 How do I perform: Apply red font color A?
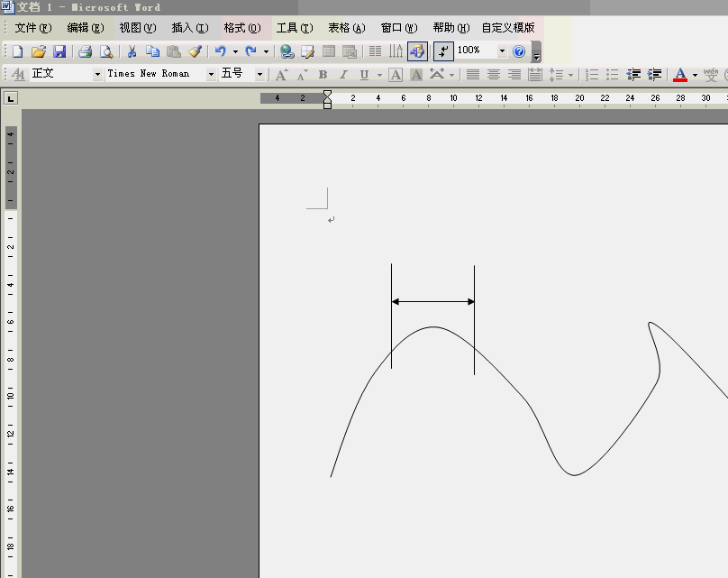click(680, 75)
